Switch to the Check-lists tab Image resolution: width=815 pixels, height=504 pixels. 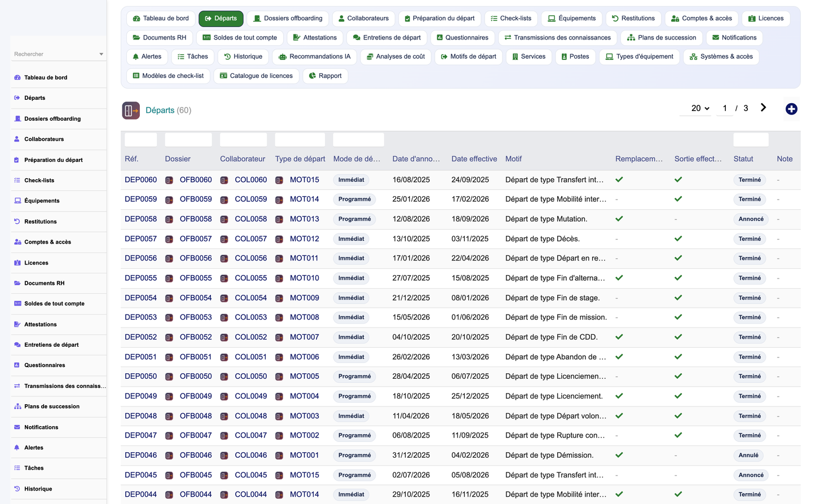(511, 19)
